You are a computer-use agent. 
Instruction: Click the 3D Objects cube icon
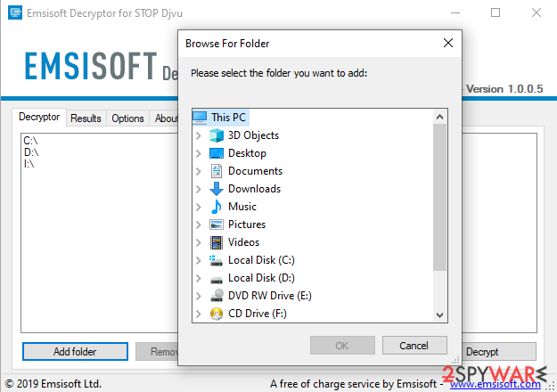point(217,135)
